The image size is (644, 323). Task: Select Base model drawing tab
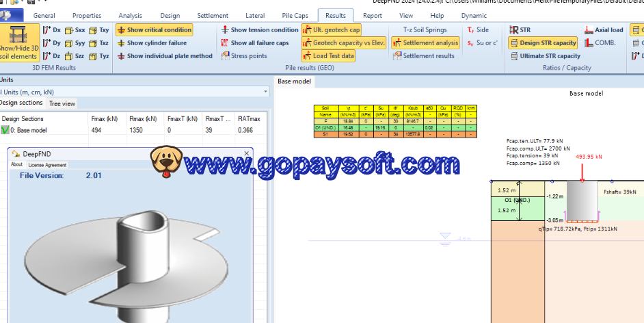tap(294, 81)
